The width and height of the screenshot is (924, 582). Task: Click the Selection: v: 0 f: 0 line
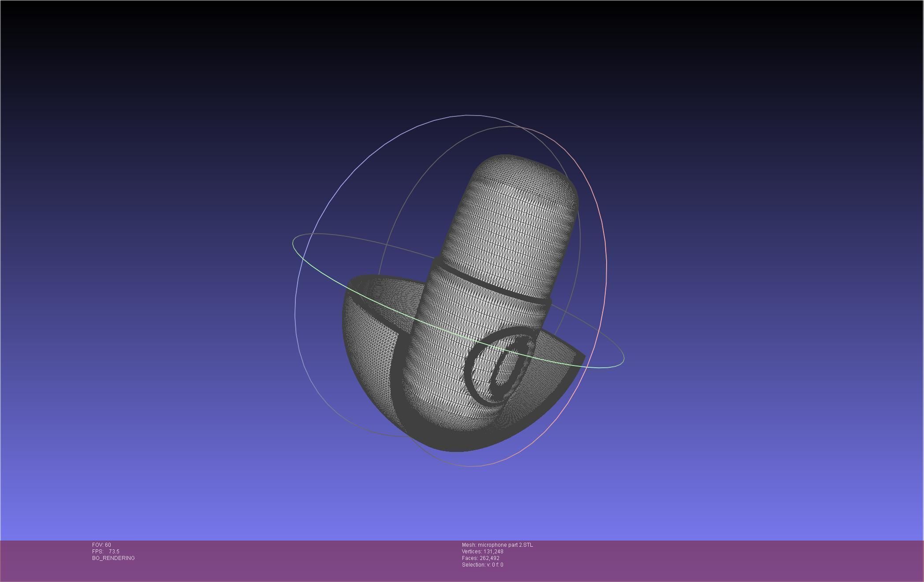tap(483, 565)
